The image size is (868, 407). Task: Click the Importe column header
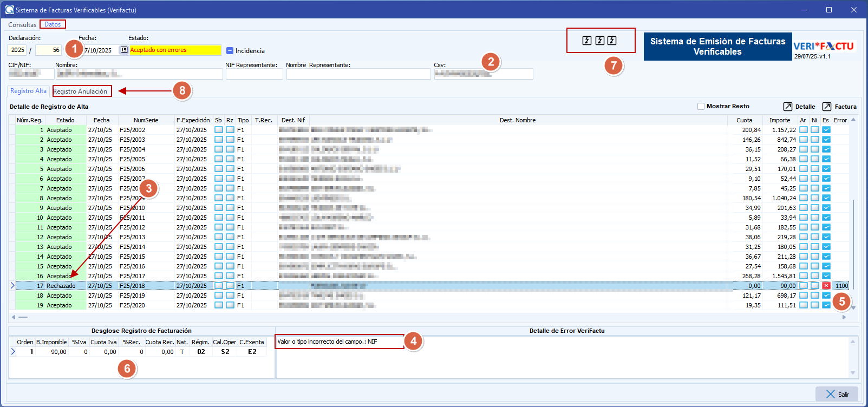point(780,120)
